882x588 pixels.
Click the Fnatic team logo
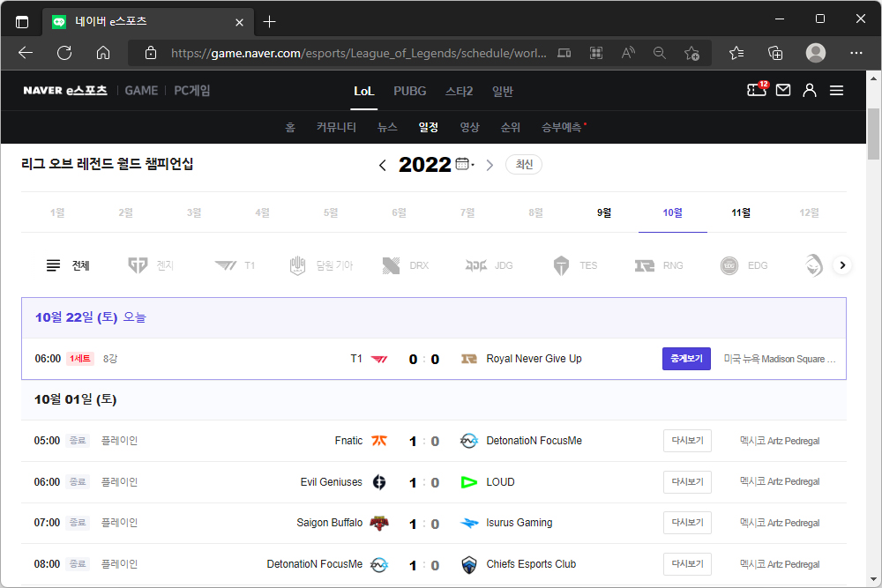[x=379, y=441]
